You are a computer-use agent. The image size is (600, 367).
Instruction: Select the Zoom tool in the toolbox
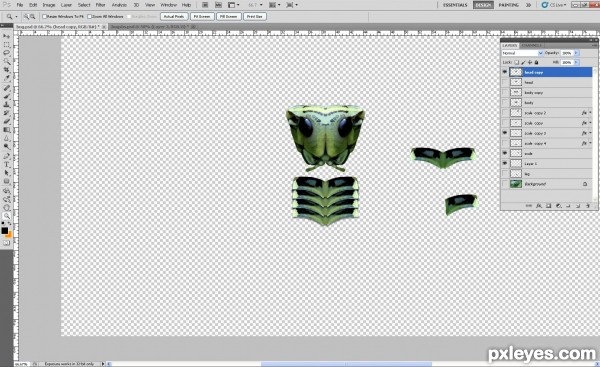click(x=7, y=216)
